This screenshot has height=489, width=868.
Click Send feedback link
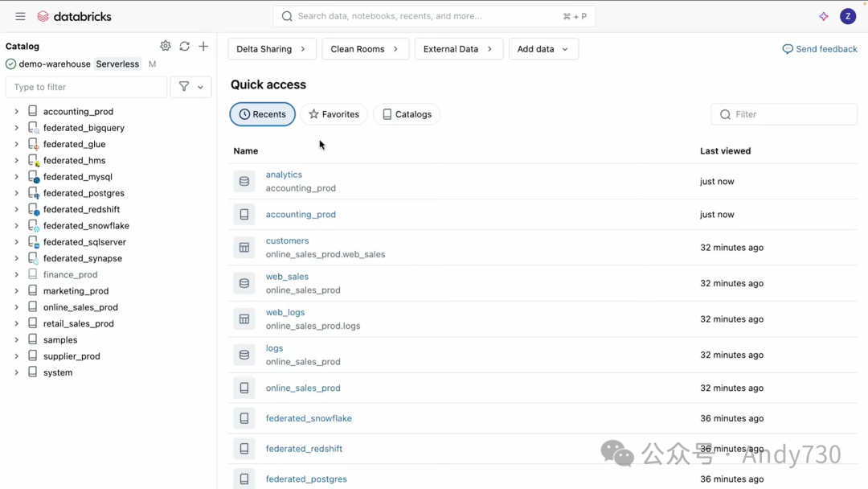point(820,49)
